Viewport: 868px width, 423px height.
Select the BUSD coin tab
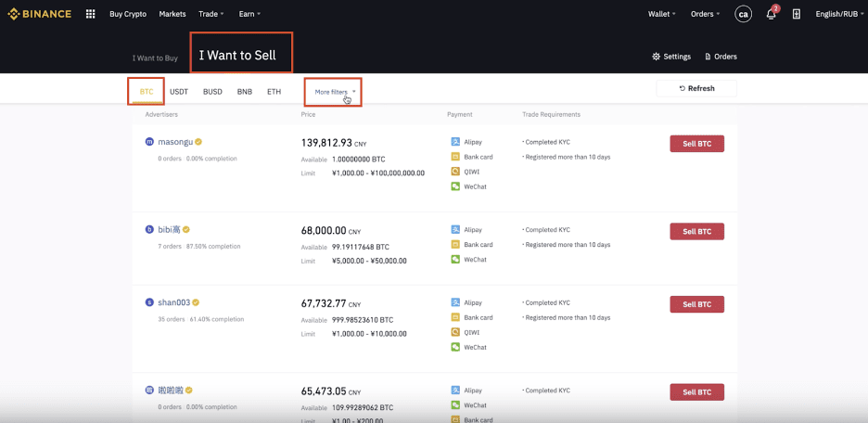click(x=212, y=92)
